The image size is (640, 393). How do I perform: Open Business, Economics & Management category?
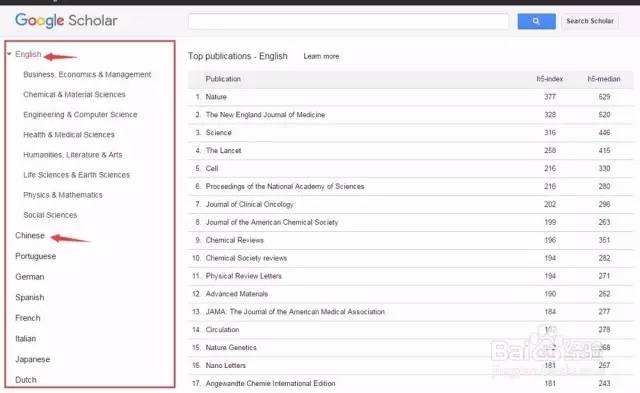[x=87, y=74]
